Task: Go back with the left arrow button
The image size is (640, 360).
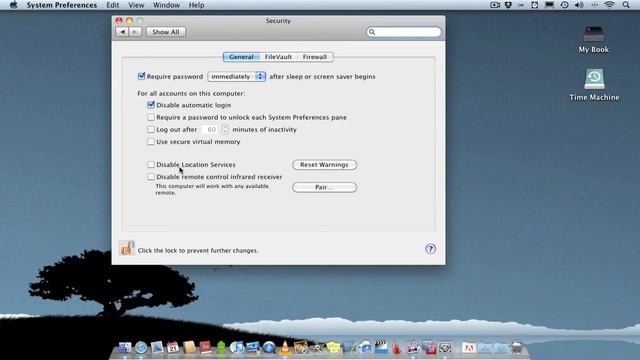Action: [122, 32]
